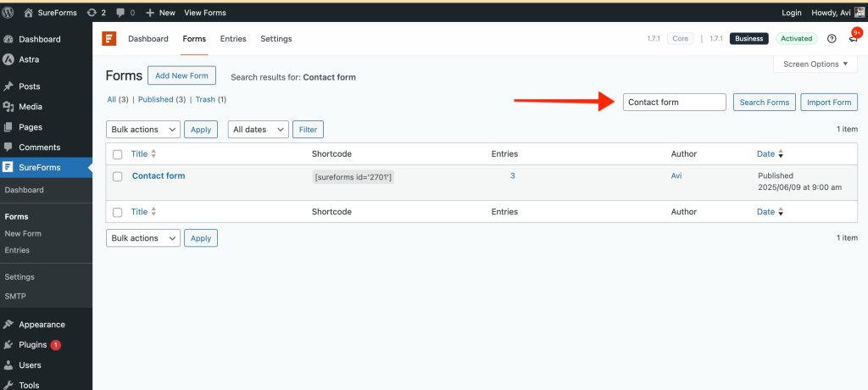868x390 pixels.
Task: Click the WordPress logo icon
Action: point(8,13)
